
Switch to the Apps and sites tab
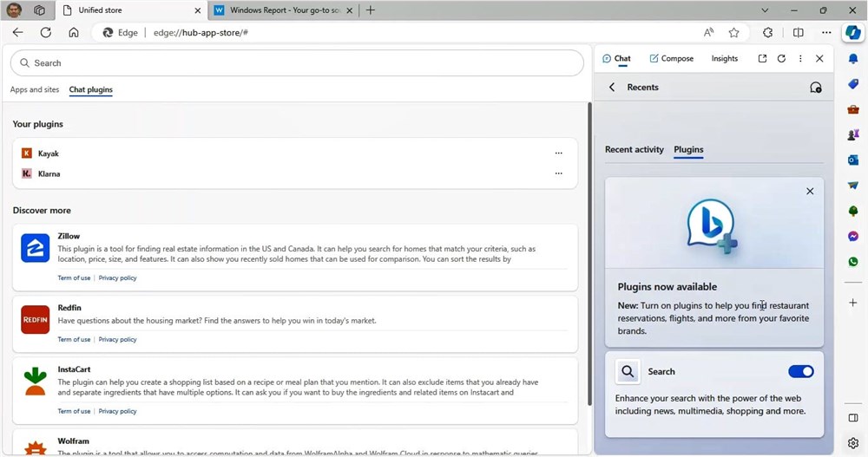35,89
